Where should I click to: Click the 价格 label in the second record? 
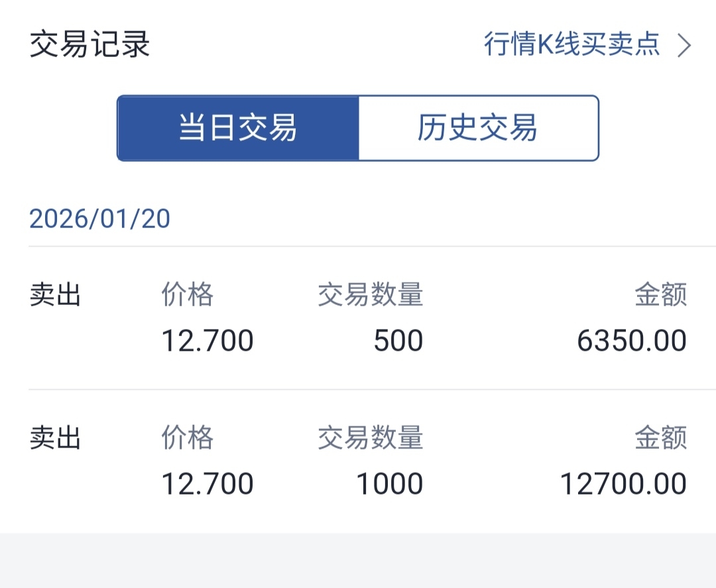tap(188, 438)
